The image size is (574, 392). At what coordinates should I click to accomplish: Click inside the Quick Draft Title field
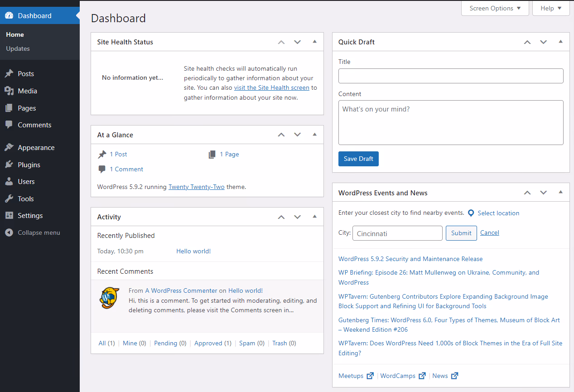[451, 76]
